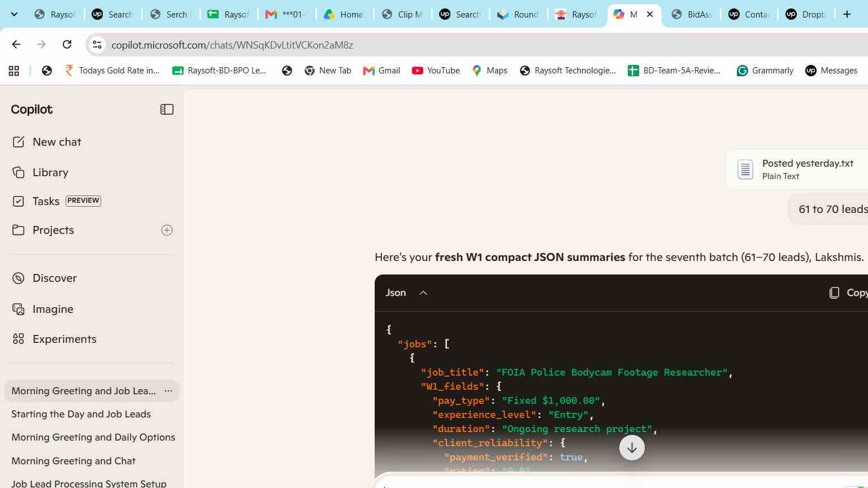
Task: Copy the Json code block
Action: (848, 293)
